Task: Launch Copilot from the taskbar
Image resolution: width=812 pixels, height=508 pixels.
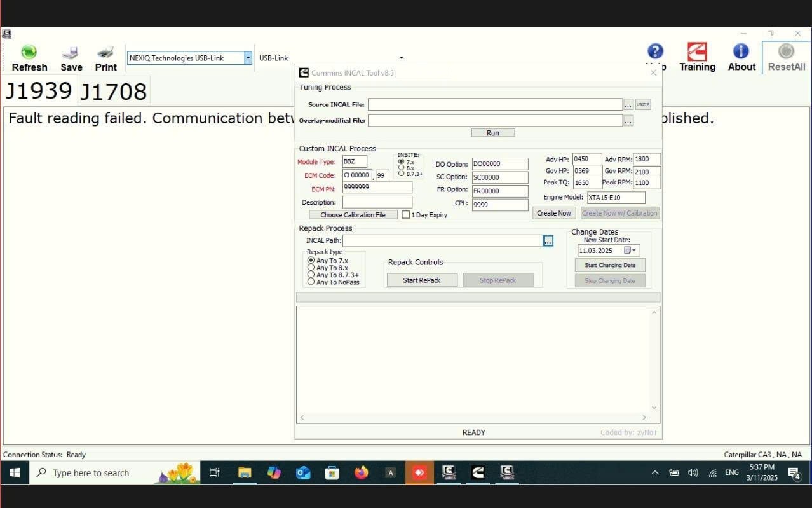Action: click(x=274, y=472)
